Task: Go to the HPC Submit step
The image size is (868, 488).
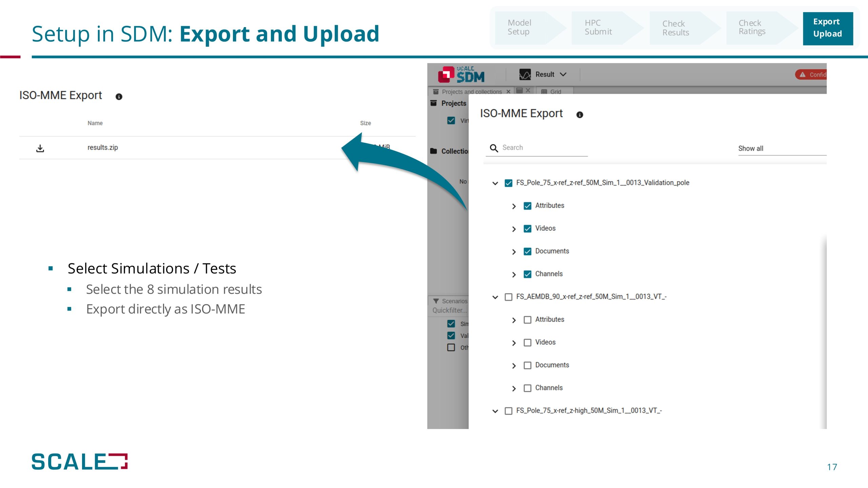Action: pos(608,28)
